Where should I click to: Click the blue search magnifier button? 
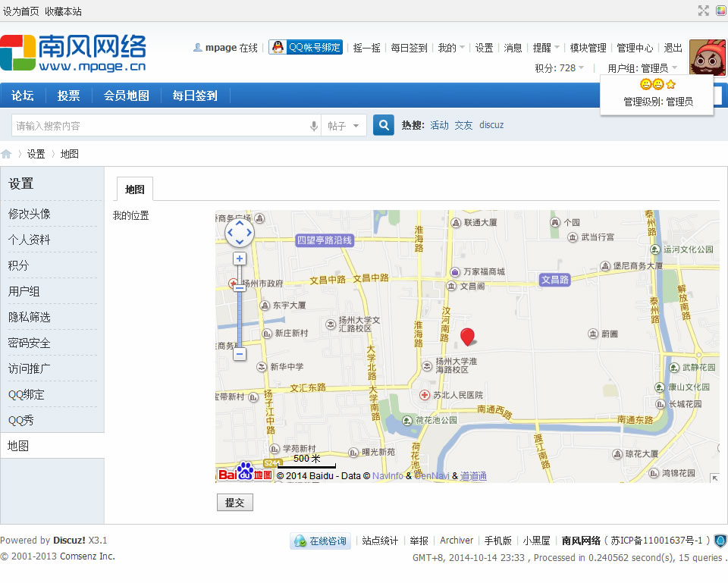click(x=384, y=125)
